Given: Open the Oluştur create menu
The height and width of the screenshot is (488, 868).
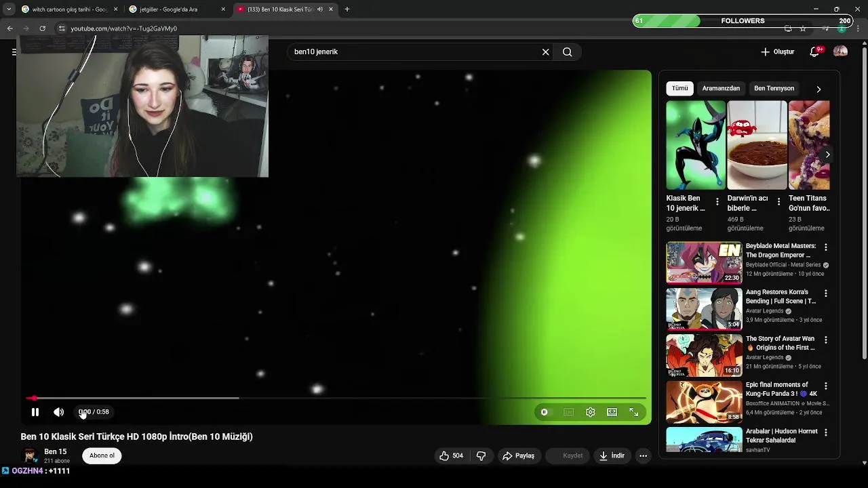Looking at the screenshot, I should point(777,52).
